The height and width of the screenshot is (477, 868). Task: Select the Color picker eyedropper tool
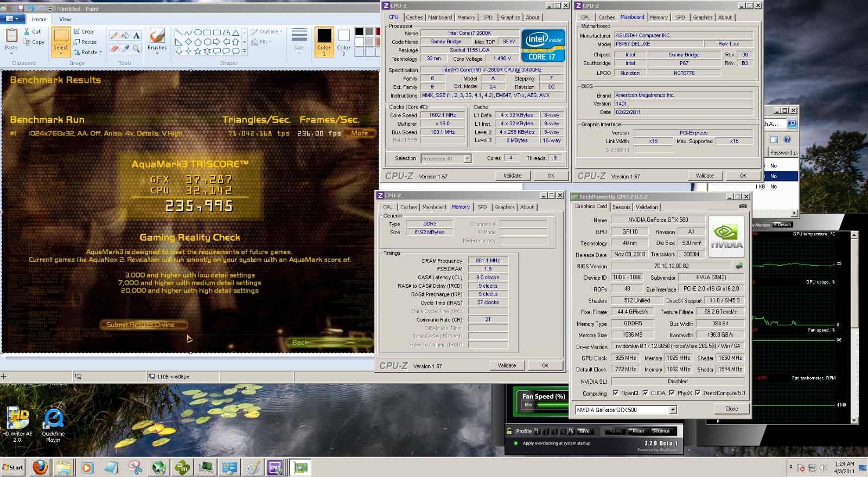coord(125,48)
